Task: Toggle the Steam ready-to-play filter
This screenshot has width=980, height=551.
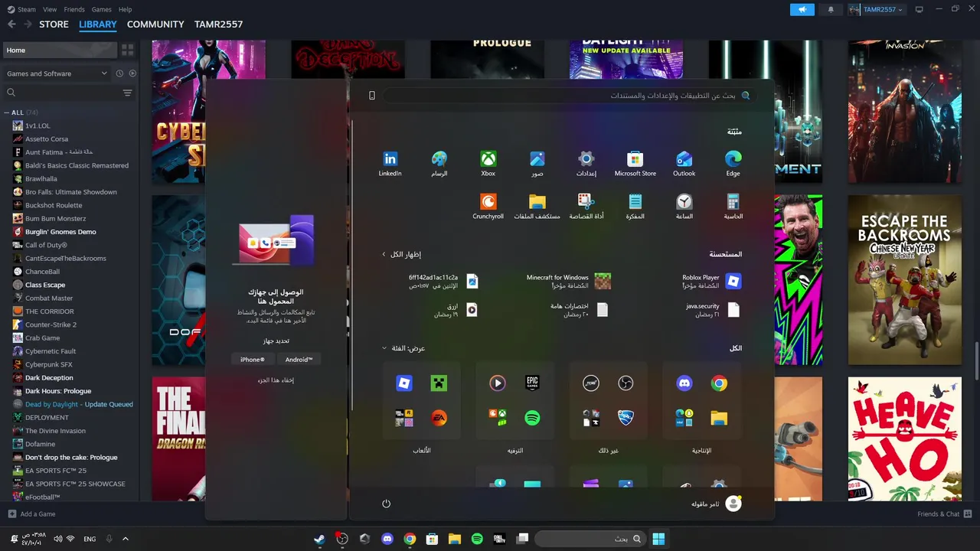Action: [132, 73]
